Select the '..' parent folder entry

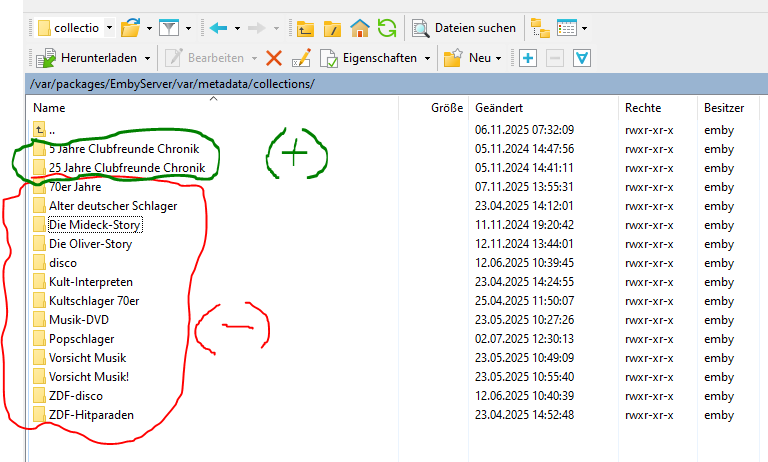coord(52,130)
